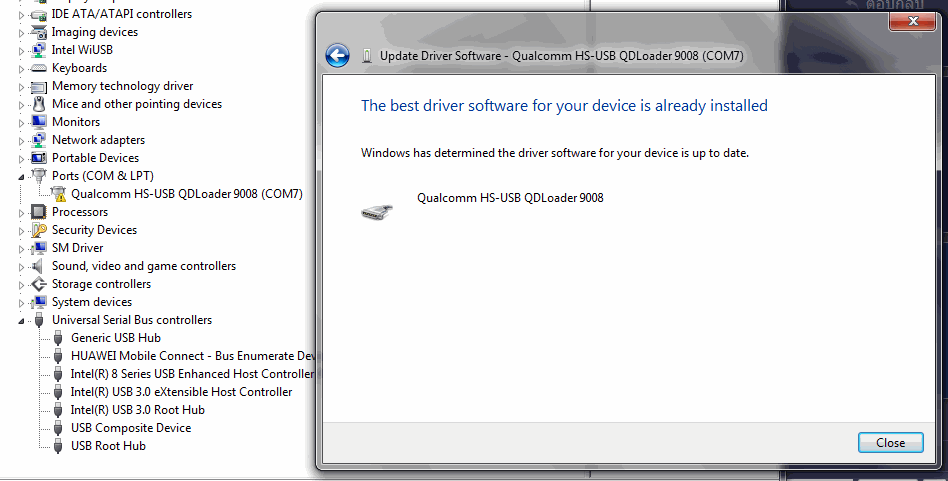Image resolution: width=948 pixels, height=481 pixels.
Task: Expand the IDE ATA/ATAPI controllers node
Action: pyautogui.click(x=22, y=15)
